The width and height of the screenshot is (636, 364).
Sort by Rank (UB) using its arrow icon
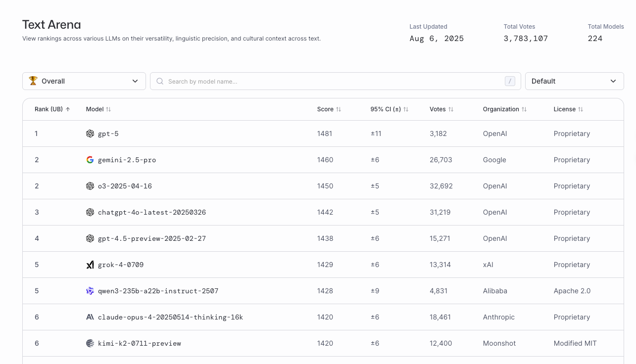pos(68,109)
